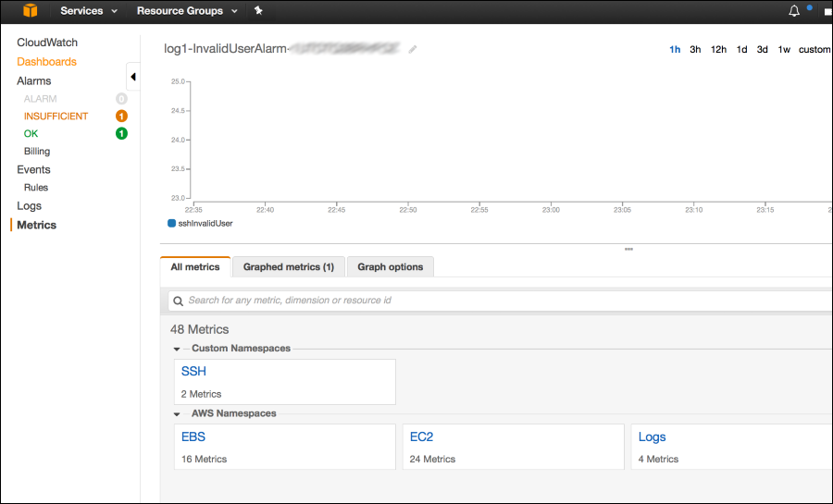
Task: Open the SSH custom namespace
Action: coord(193,372)
